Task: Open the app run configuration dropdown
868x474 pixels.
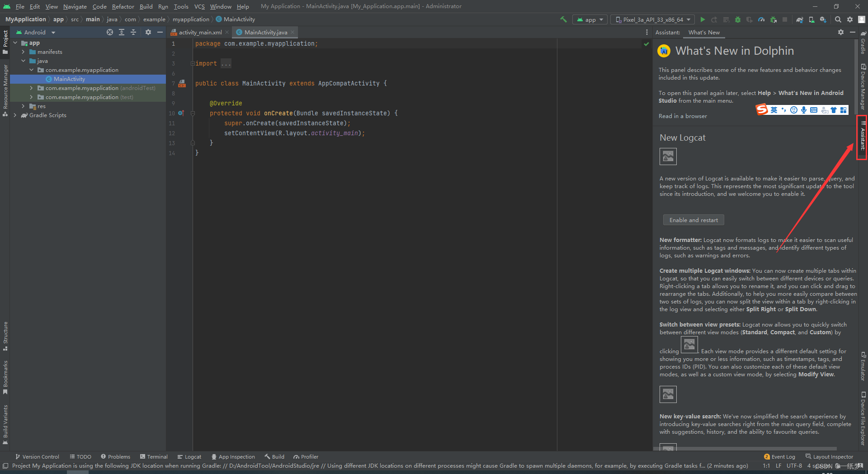Action: [590, 19]
